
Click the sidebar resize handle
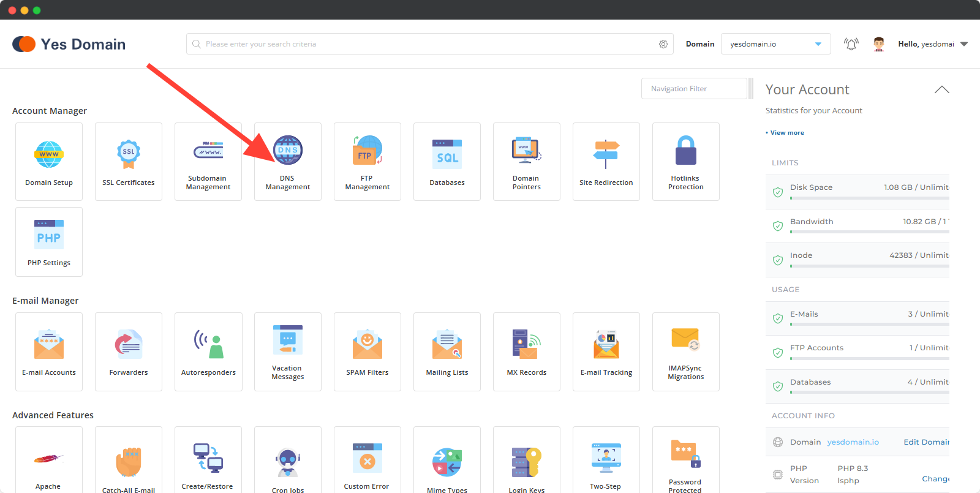751,89
